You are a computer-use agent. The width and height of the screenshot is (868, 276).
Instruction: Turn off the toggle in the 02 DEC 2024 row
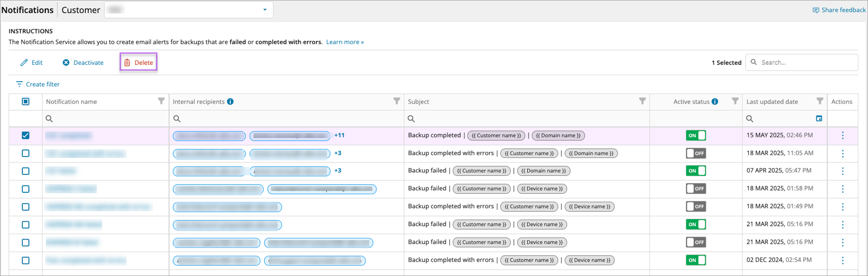(x=696, y=260)
